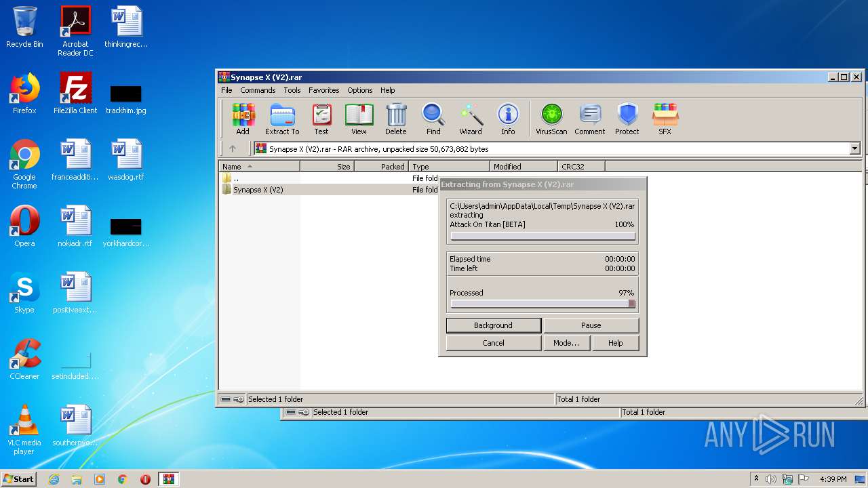Show archive Info
This screenshot has height=488, width=868.
pyautogui.click(x=508, y=119)
